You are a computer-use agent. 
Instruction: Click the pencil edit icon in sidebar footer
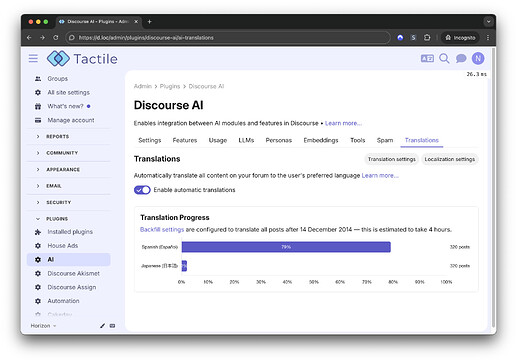tap(102, 326)
